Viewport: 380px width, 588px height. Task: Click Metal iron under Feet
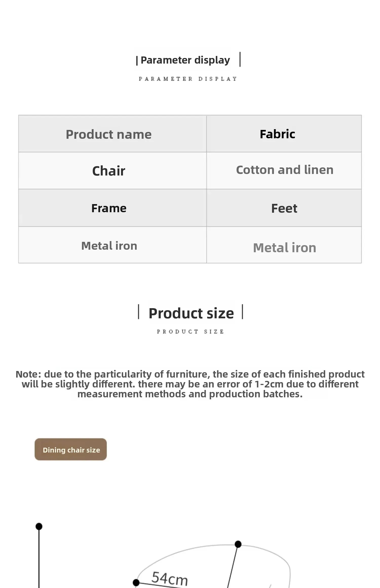point(284,245)
